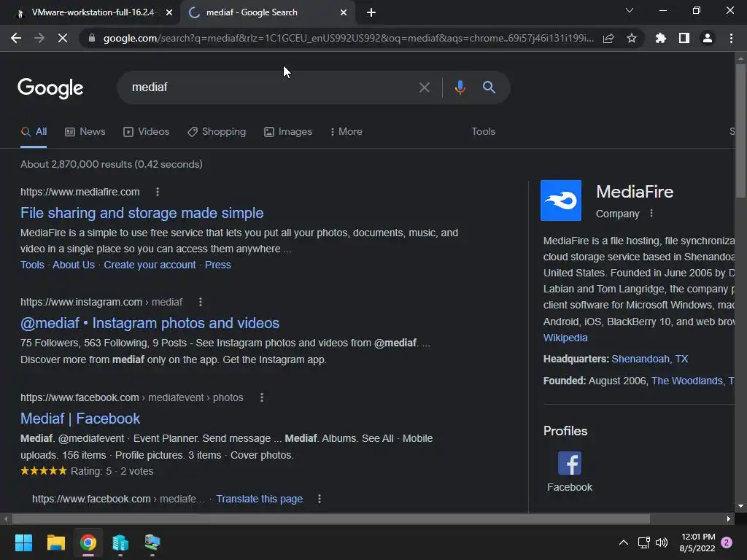747x560 pixels.
Task: Open options for facebook.com mediafevent result
Action: click(x=262, y=397)
